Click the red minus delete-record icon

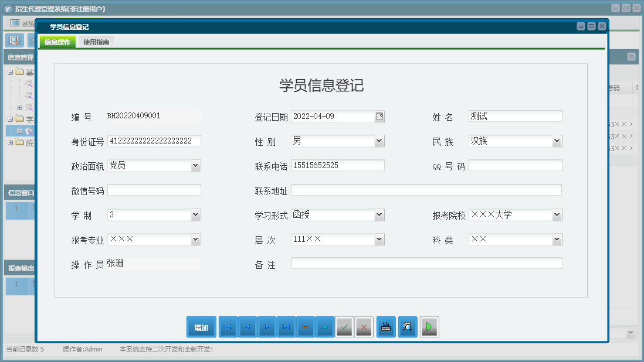point(306,327)
